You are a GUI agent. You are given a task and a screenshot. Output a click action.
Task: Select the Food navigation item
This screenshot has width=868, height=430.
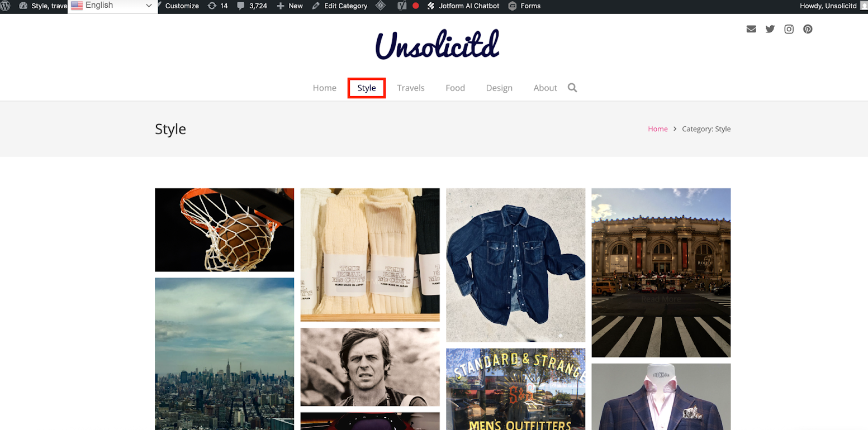[455, 88]
